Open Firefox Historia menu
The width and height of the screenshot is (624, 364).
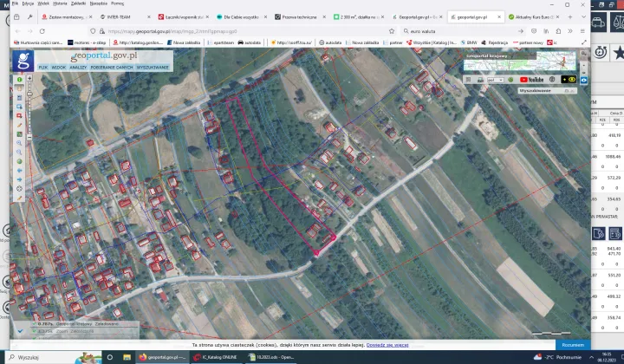pos(60,3)
